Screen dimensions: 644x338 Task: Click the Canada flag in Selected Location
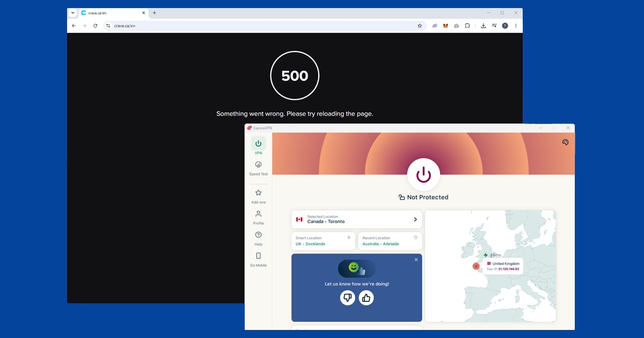[x=299, y=219]
